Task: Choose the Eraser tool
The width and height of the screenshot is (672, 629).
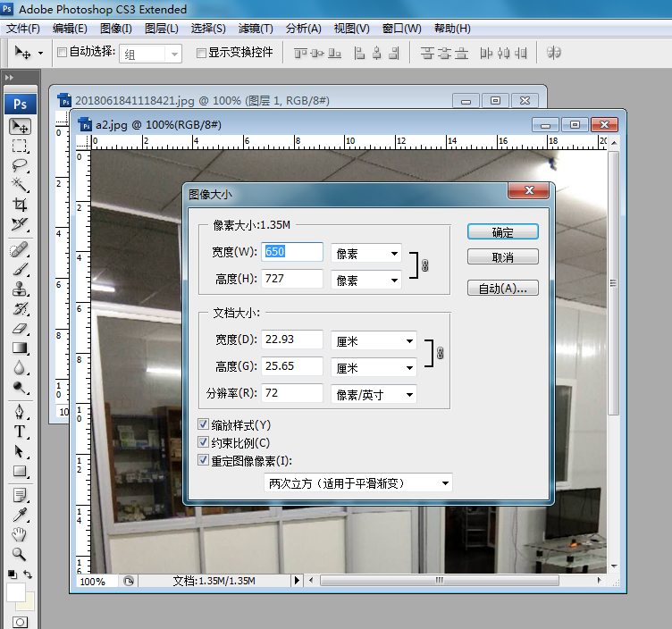Action: coord(20,329)
